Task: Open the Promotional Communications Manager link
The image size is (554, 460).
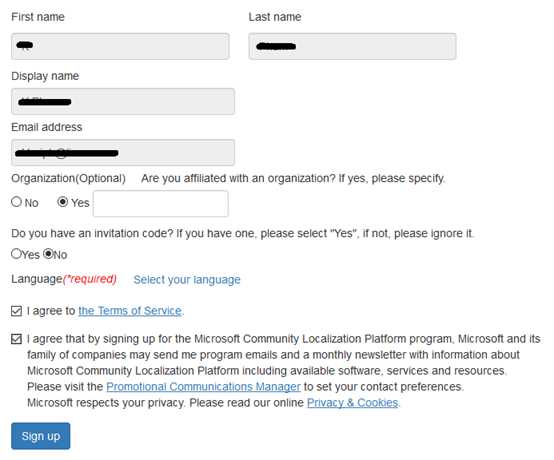Action: pyautogui.click(x=204, y=387)
